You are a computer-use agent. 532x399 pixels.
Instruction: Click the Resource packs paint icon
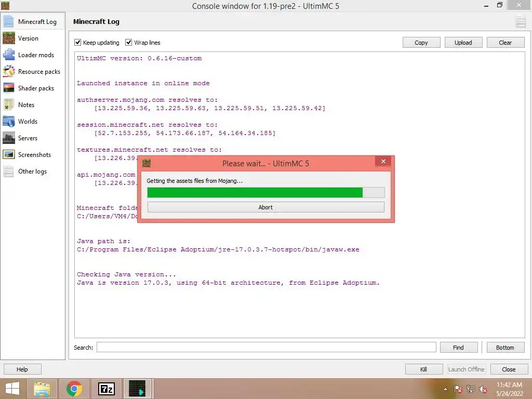click(x=8, y=71)
